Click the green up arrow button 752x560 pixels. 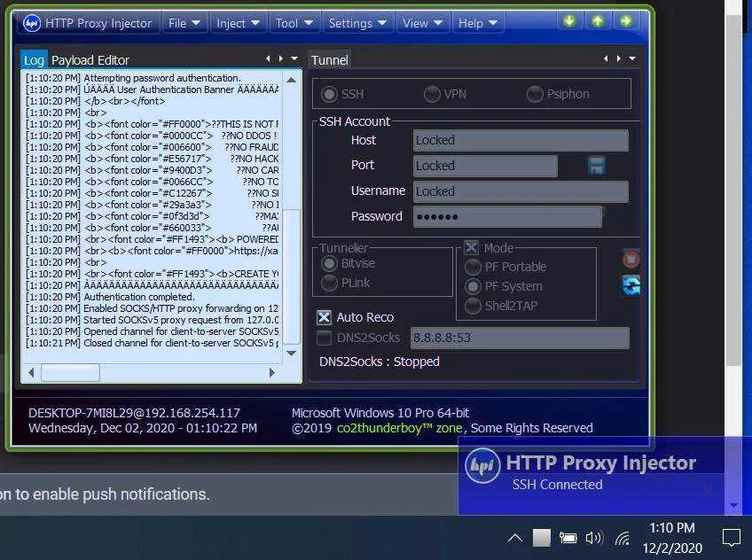coord(598,21)
